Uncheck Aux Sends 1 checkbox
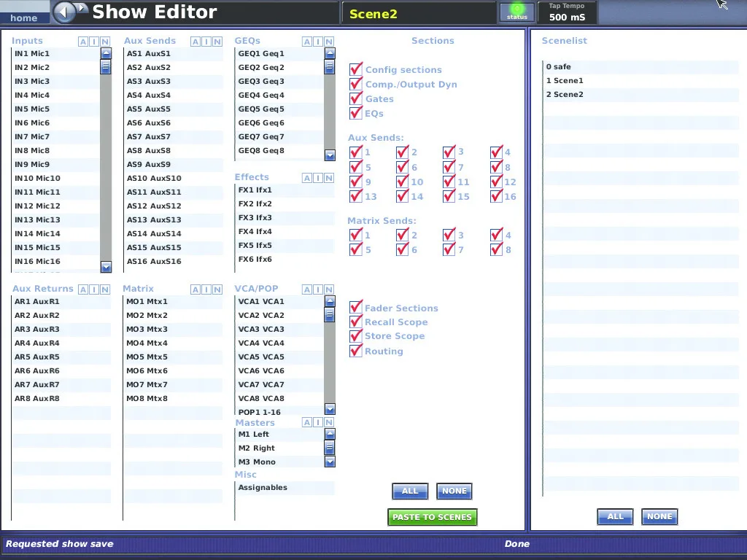The image size is (747, 560). point(355,152)
